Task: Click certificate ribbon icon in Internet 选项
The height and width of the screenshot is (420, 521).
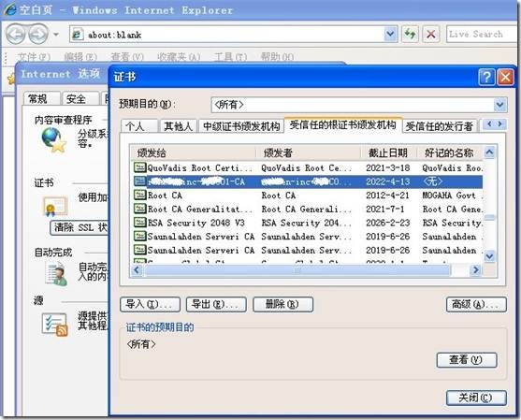Action: click(55, 206)
